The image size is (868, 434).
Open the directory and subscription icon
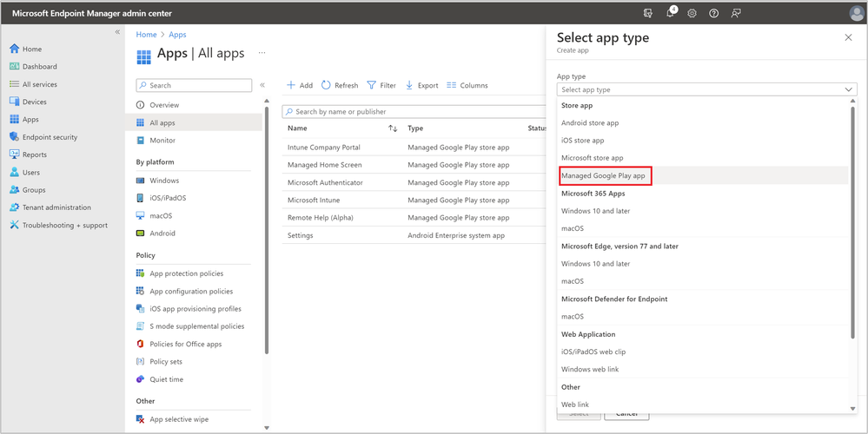pos(648,13)
